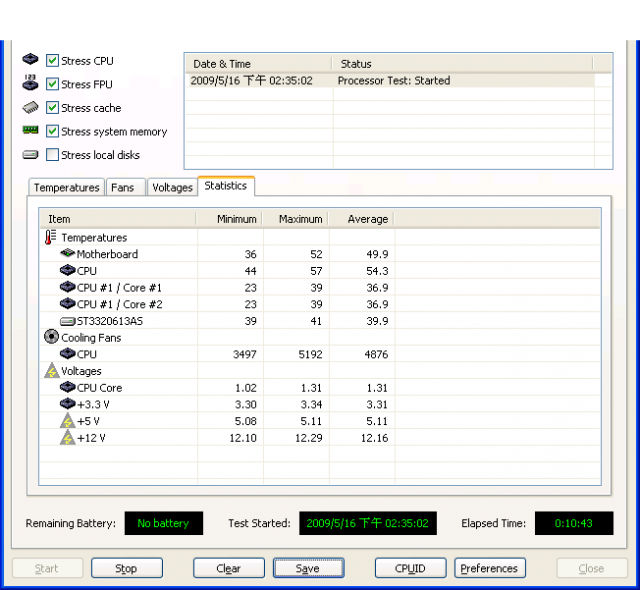Screen dimensions: 640x590
Task: Click the +12 V minimum value 12.10
Action: point(243,438)
